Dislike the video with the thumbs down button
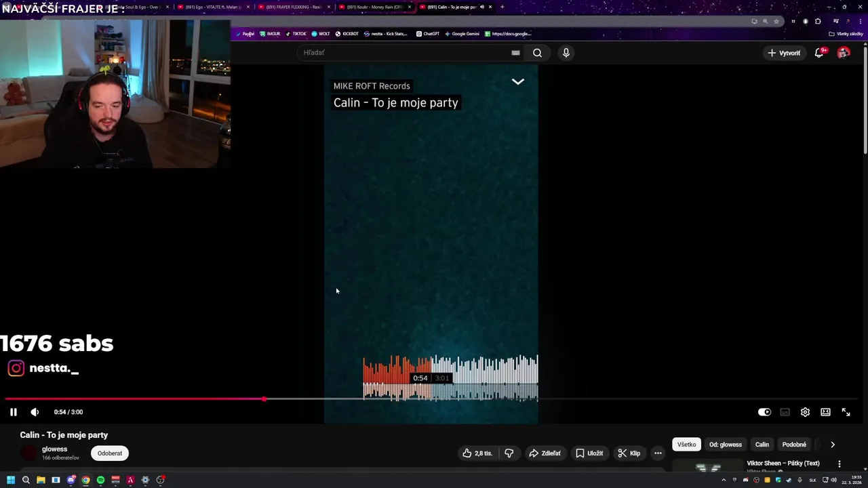 pyautogui.click(x=509, y=453)
